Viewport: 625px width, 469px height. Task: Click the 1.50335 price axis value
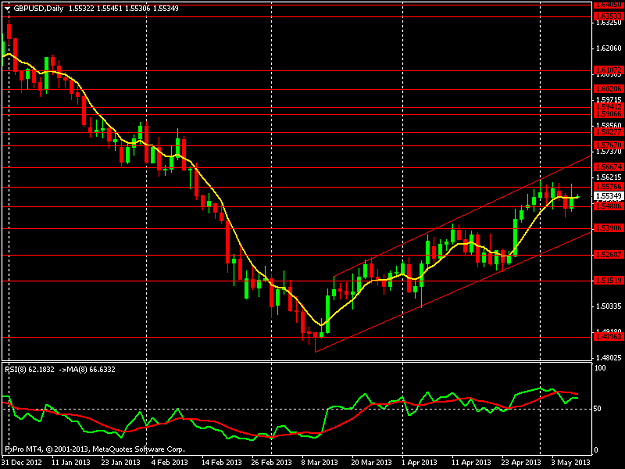pyautogui.click(x=608, y=306)
